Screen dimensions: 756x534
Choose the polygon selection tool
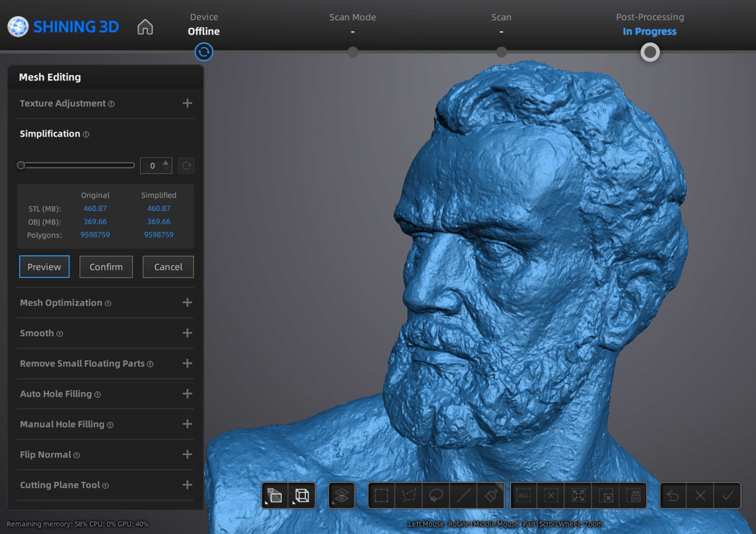point(409,495)
